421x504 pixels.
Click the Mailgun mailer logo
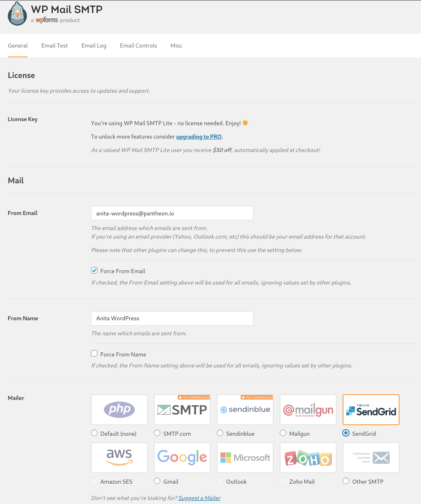[x=308, y=409]
